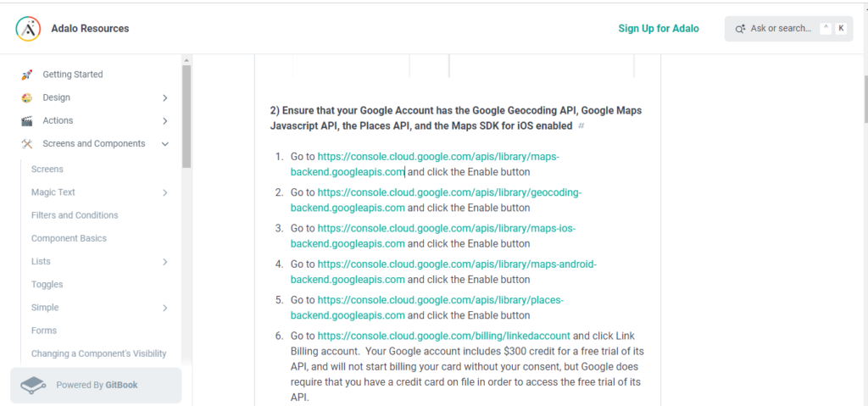
Task: Click the palette icon beside Design
Action: (x=26, y=97)
